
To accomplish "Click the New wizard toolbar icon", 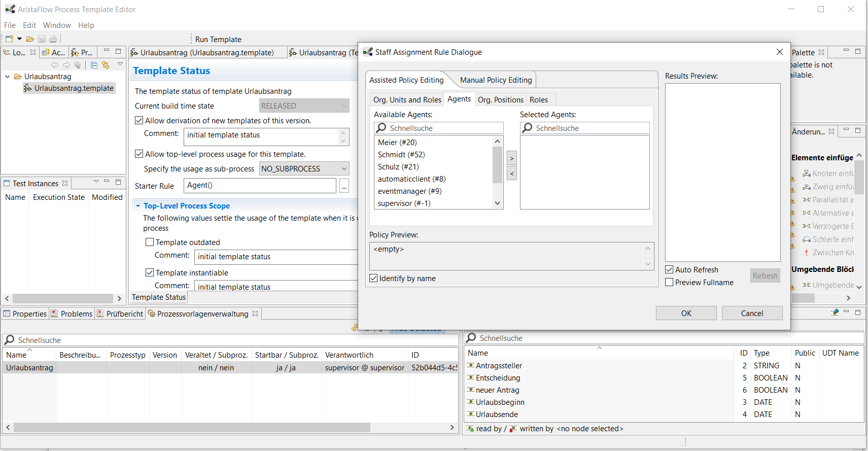I will pos(9,39).
